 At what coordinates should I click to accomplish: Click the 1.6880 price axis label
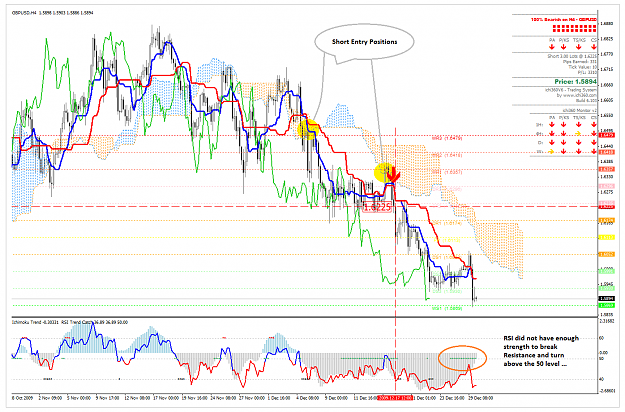pyautogui.click(x=607, y=24)
